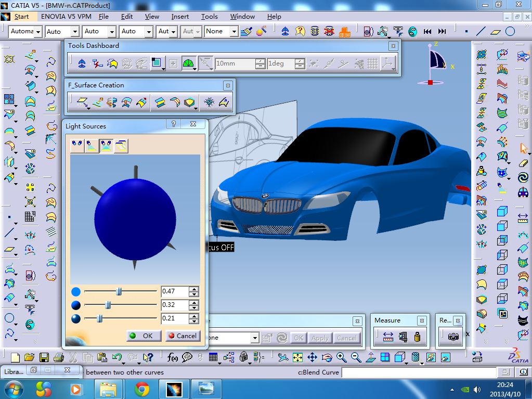
Task: Click the blue sphere light preview
Action: click(135, 219)
